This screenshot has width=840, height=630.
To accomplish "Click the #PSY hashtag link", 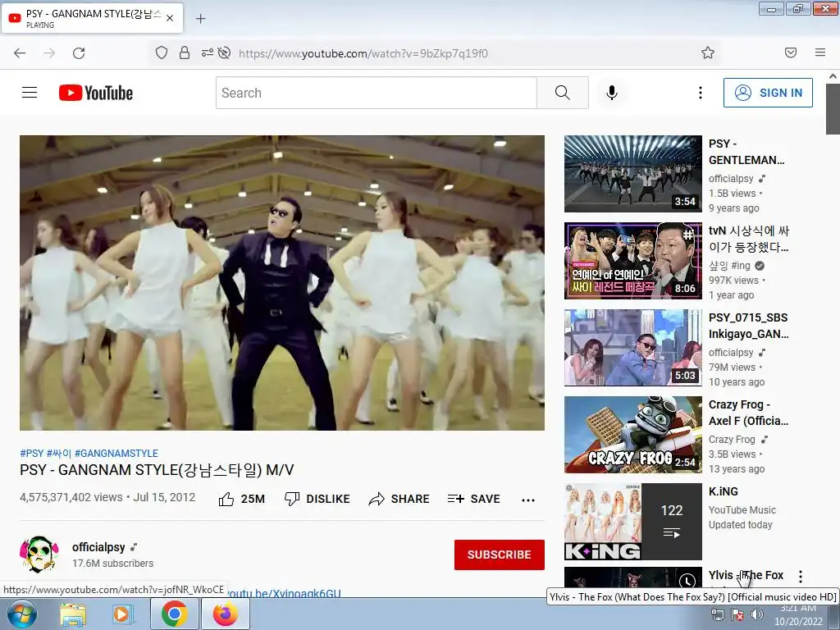I will pyautogui.click(x=32, y=453).
